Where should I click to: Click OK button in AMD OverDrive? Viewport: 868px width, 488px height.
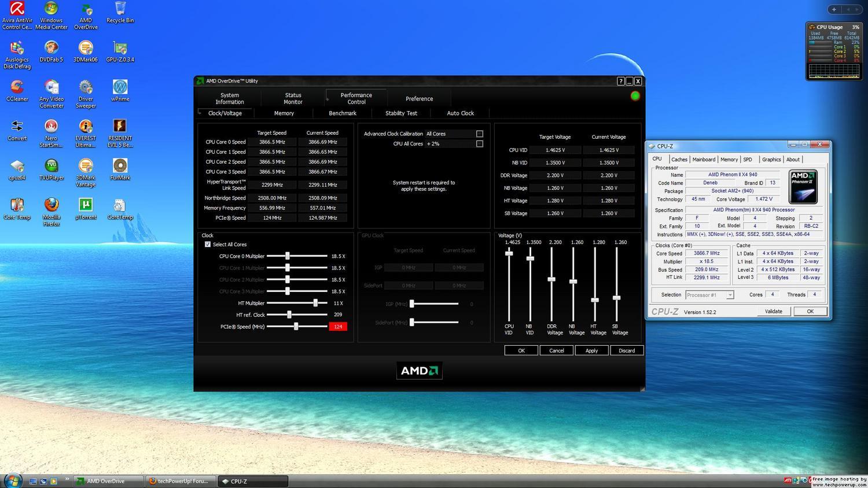tap(521, 350)
